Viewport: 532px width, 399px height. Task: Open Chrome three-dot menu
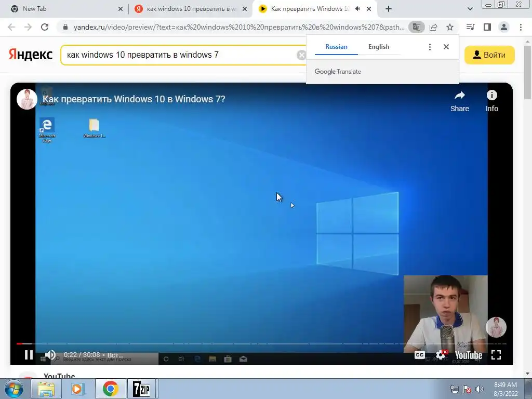pos(521,27)
